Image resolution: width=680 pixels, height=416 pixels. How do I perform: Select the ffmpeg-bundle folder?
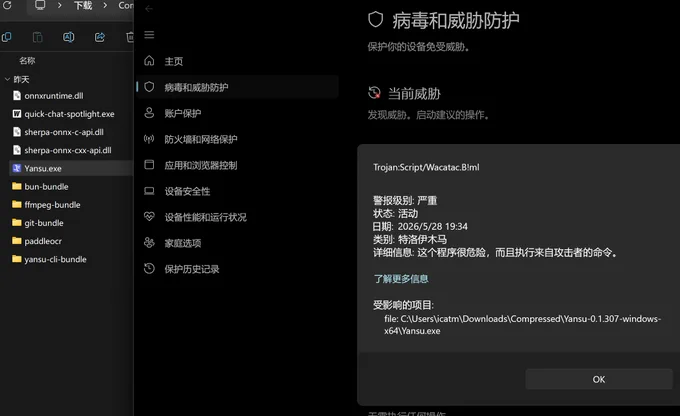click(x=52, y=205)
